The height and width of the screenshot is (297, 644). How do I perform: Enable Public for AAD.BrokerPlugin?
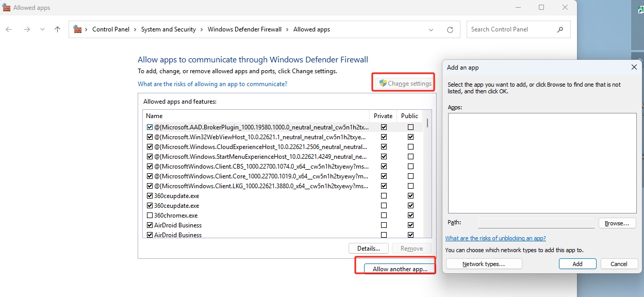[410, 127]
